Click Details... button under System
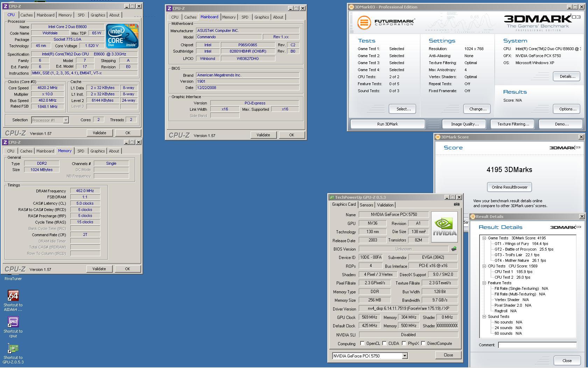588x368 pixels. tap(567, 76)
